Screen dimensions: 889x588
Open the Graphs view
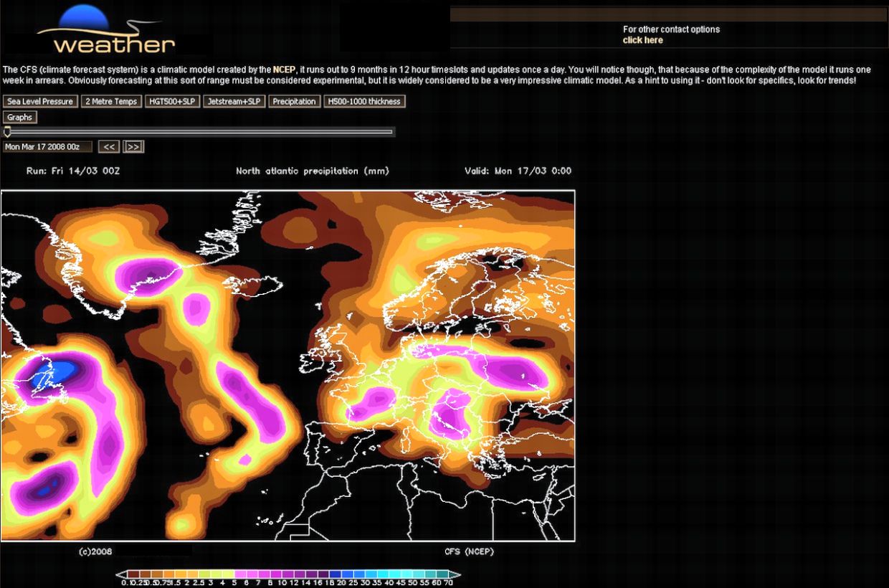pos(20,117)
